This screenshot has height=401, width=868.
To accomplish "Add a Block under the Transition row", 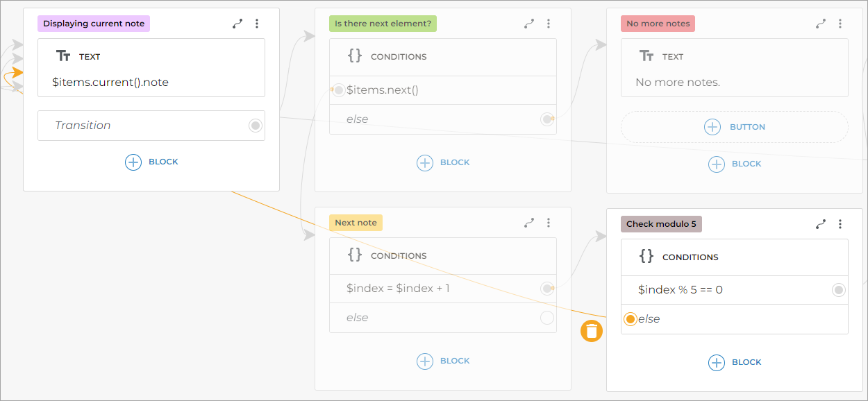I will (151, 162).
